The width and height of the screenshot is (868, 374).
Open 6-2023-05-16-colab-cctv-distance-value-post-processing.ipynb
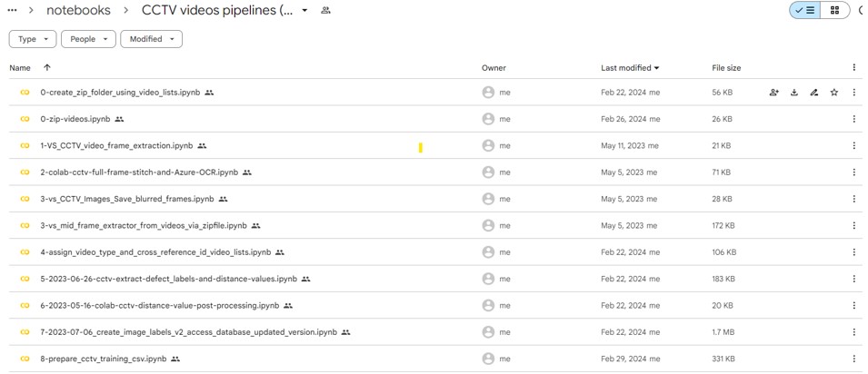(160, 305)
